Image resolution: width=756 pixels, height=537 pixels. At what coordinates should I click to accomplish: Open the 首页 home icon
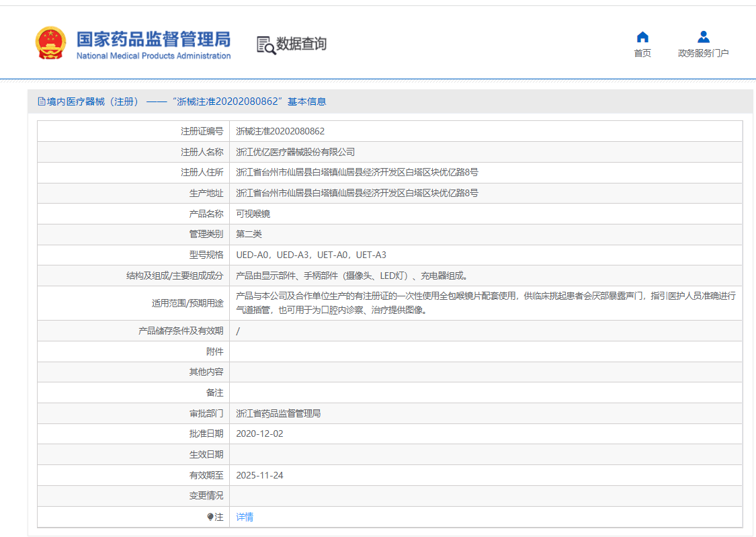coord(642,37)
